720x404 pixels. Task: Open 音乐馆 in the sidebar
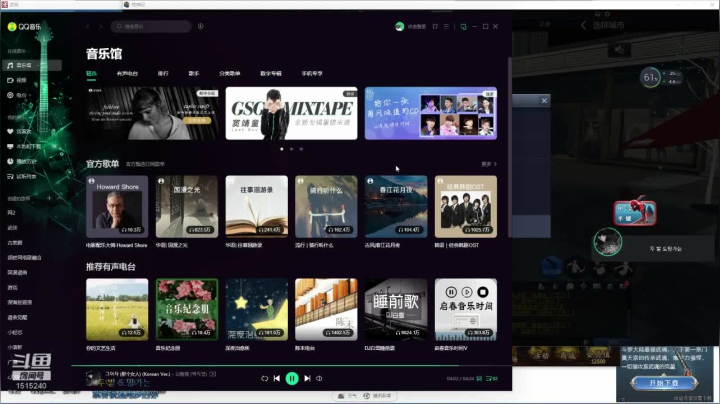pyautogui.click(x=32, y=65)
